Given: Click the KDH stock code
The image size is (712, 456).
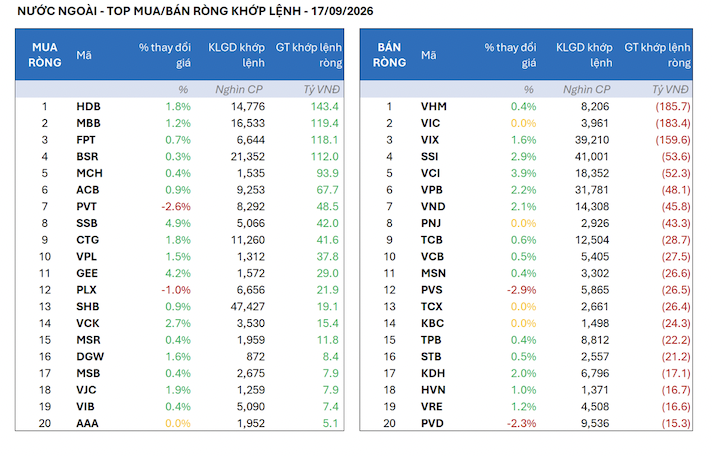Looking at the screenshot, I should click(x=433, y=373).
